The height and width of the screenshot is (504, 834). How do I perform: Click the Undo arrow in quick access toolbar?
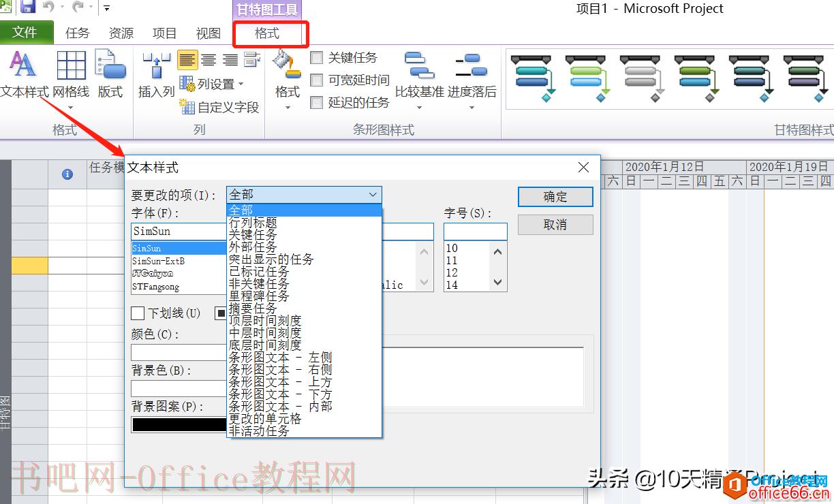pyautogui.click(x=48, y=7)
